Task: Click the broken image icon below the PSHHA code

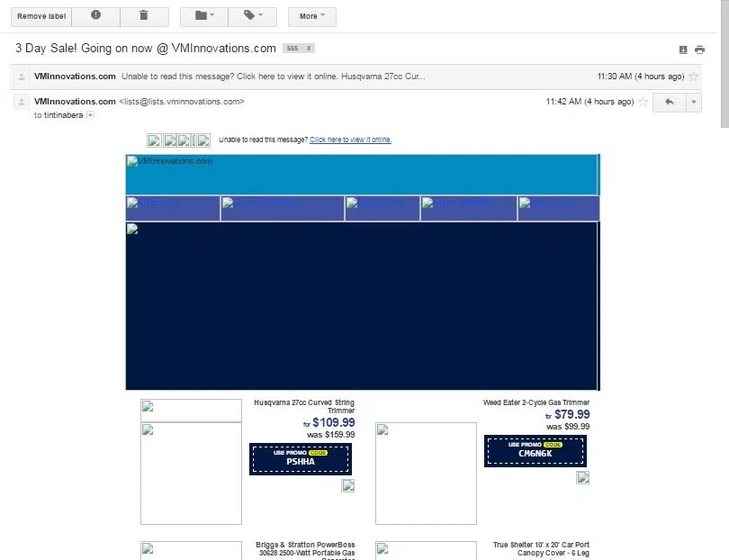Action: [347, 485]
